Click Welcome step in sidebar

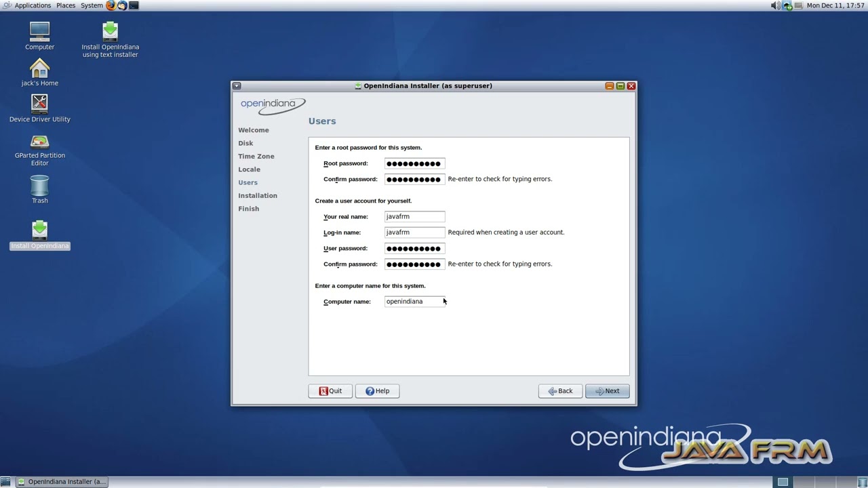pyautogui.click(x=254, y=130)
